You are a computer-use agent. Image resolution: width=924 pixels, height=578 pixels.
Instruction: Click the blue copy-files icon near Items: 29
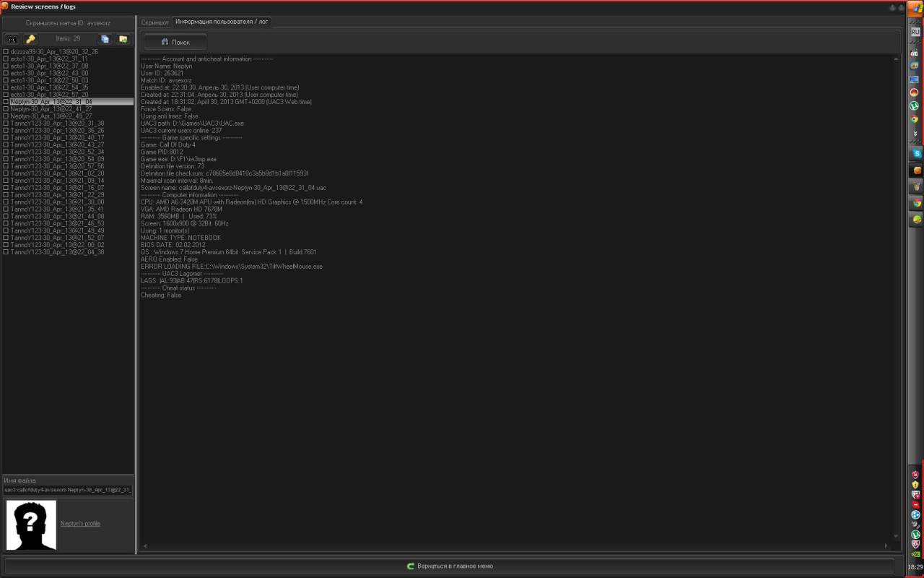[105, 39]
